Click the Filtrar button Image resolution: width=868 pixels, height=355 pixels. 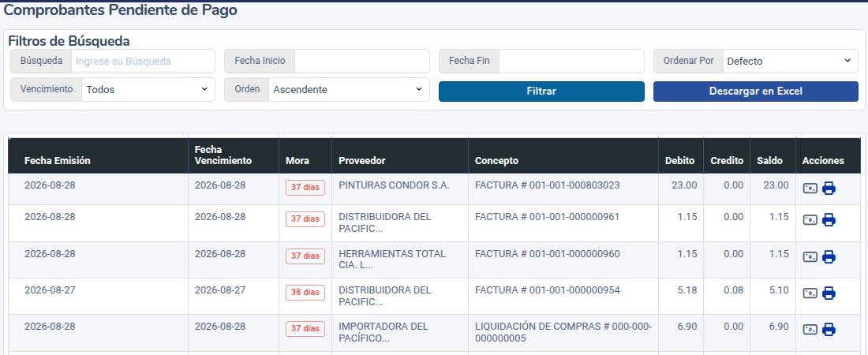pos(541,92)
